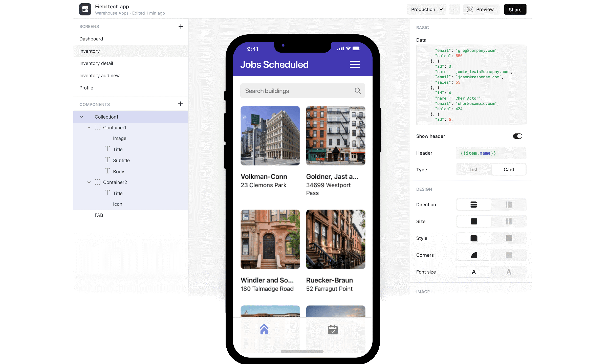Select vertical columns Direction option
Screen dimensions: 607x364
tap(509, 204)
